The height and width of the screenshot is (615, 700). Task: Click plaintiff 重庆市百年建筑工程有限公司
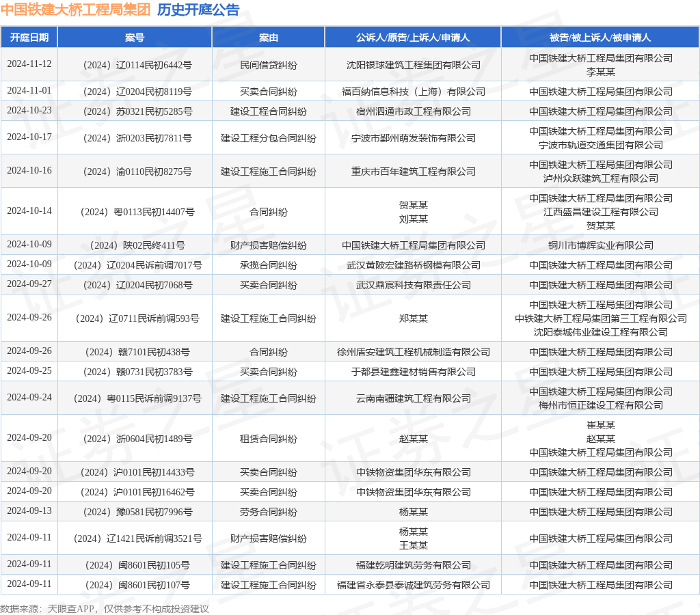[414, 172]
